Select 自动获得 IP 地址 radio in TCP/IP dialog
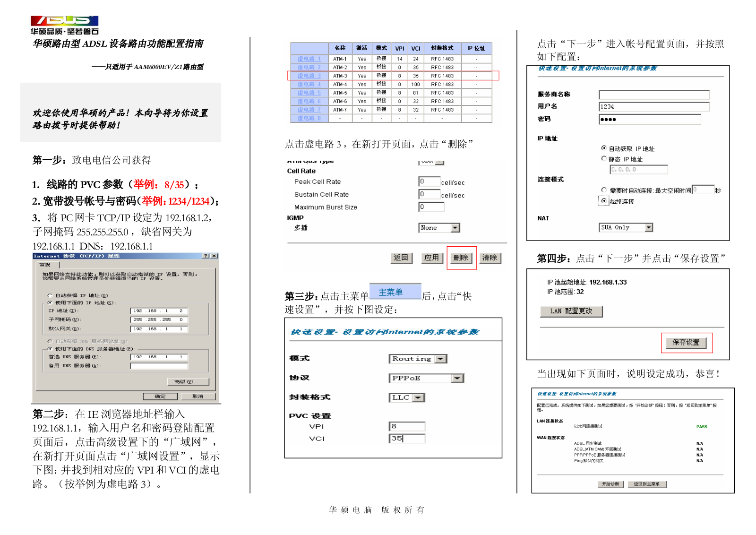 pos(50,296)
